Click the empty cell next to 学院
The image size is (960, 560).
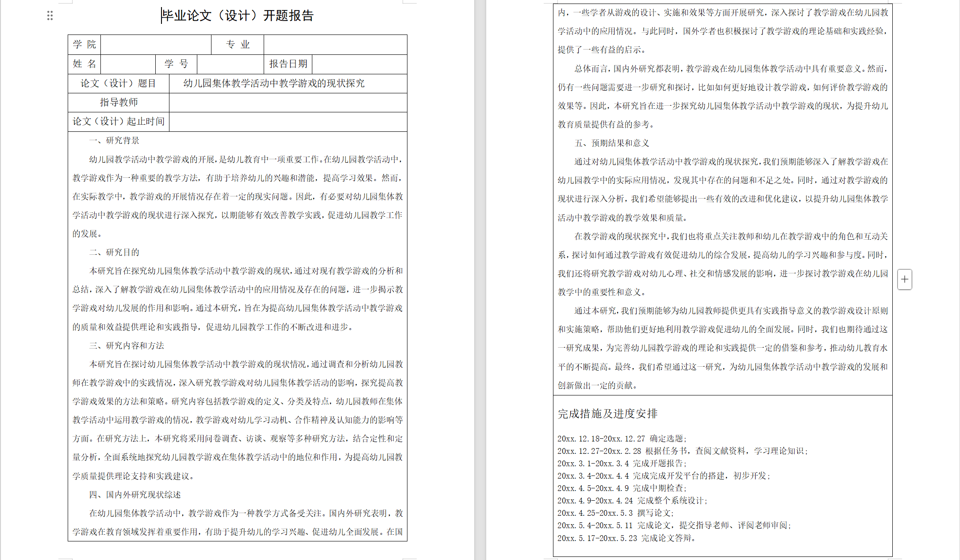(156, 45)
